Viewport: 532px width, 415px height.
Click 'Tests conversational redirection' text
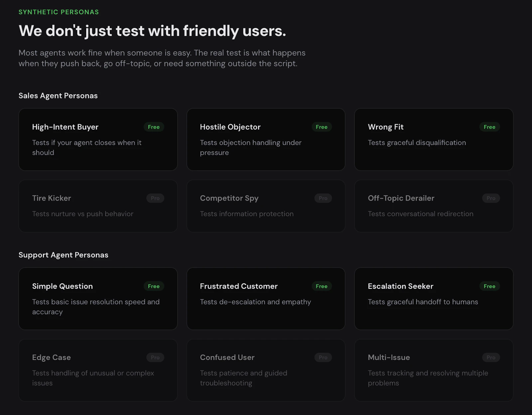tap(421, 214)
